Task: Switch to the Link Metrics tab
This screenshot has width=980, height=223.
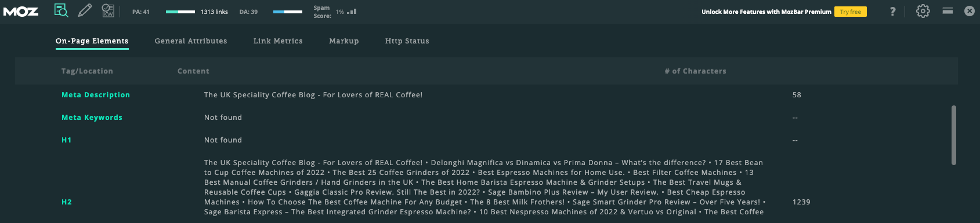Action: pyautogui.click(x=278, y=41)
